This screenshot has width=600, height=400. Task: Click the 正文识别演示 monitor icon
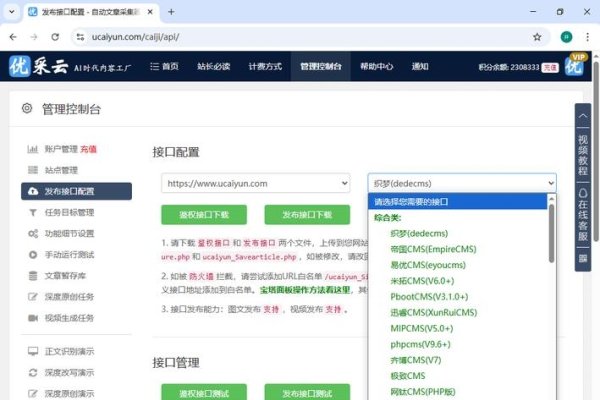(x=33, y=351)
